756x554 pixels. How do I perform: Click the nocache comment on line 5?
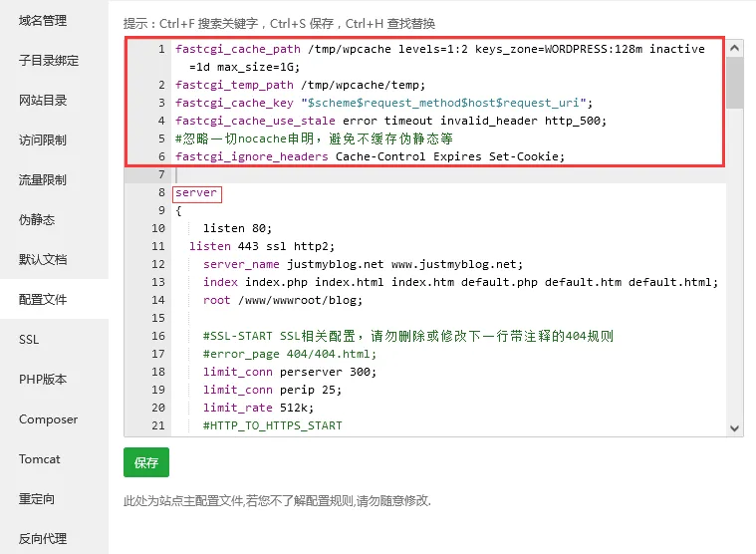pos(314,138)
